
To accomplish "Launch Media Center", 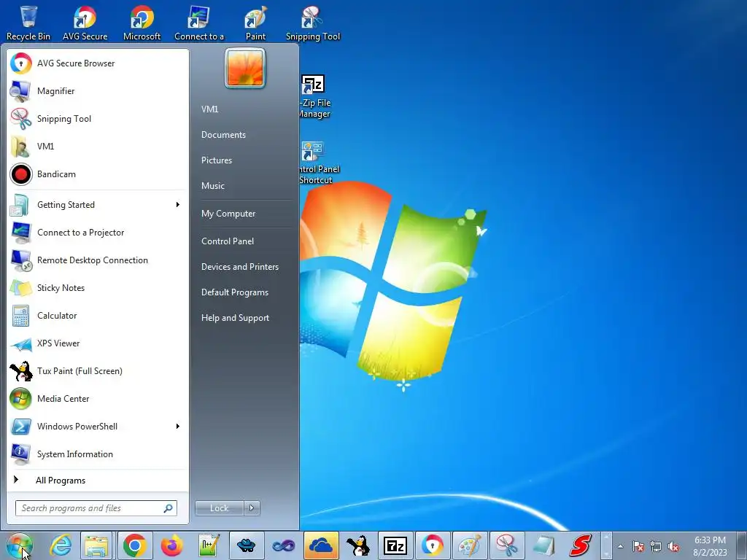I will coord(98,399).
